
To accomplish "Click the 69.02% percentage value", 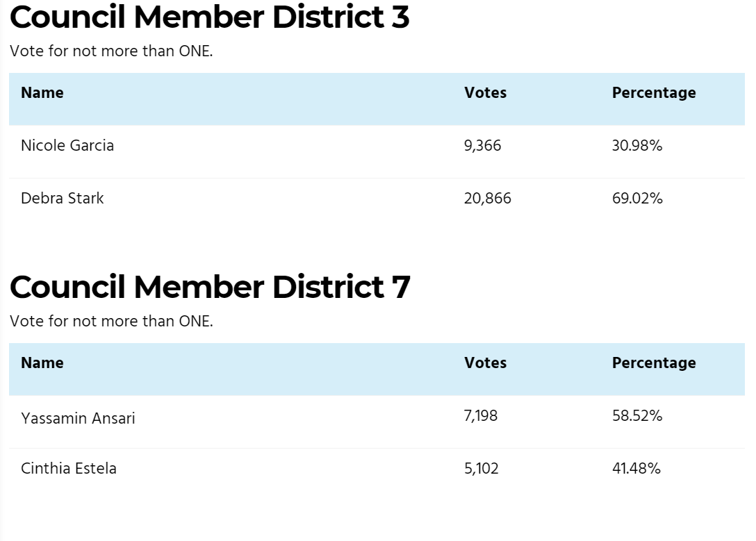I will [637, 199].
